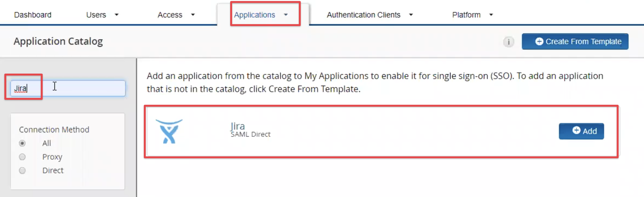Screen dimensions: 644x197
Task: Open the Users menu
Action: 96,15
